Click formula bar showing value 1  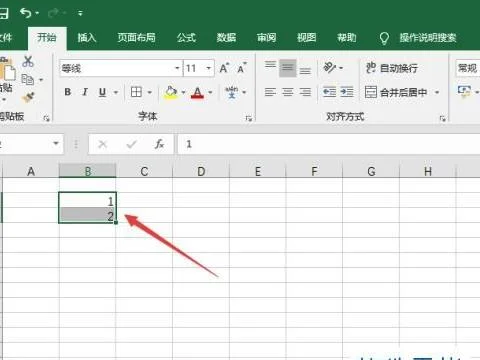pos(328,144)
